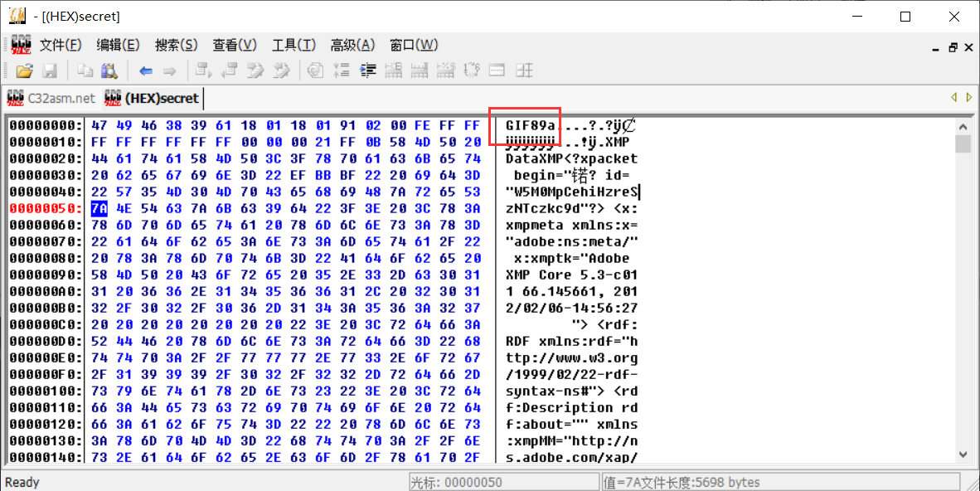Click the lines with vertical arrows icon
The image size is (980, 491).
[x=342, y=70]
